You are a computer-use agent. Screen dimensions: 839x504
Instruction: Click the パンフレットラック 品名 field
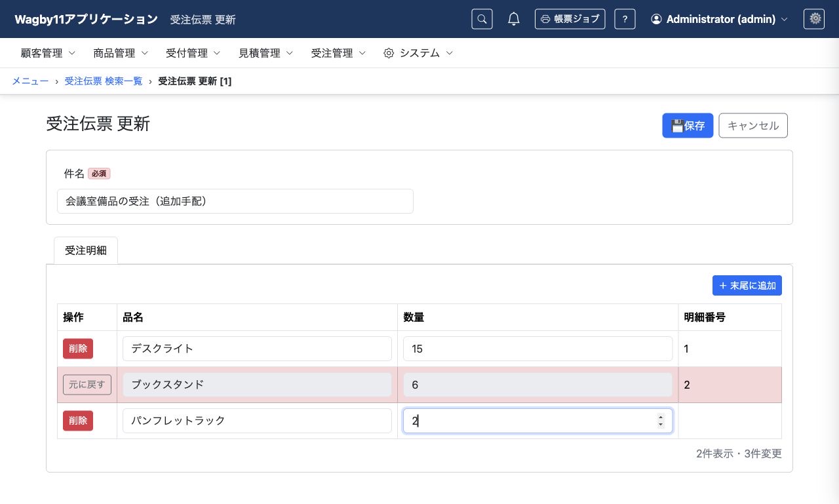[257, 421]
